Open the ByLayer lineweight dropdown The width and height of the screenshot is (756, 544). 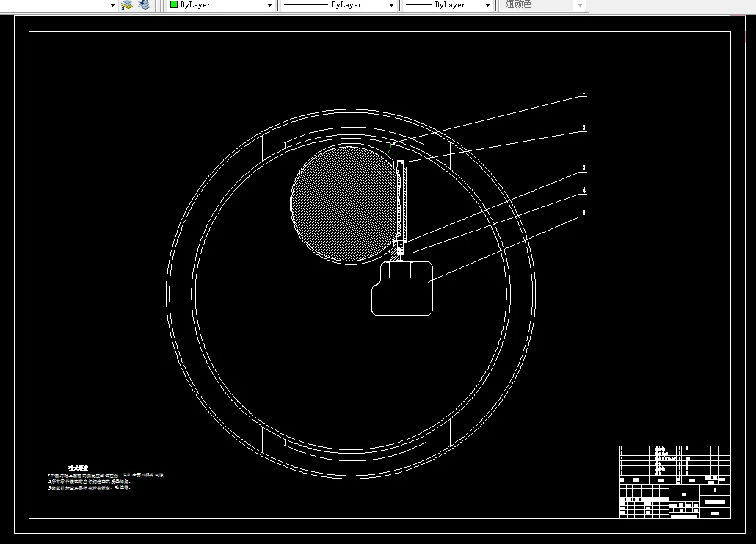(448, 5)
